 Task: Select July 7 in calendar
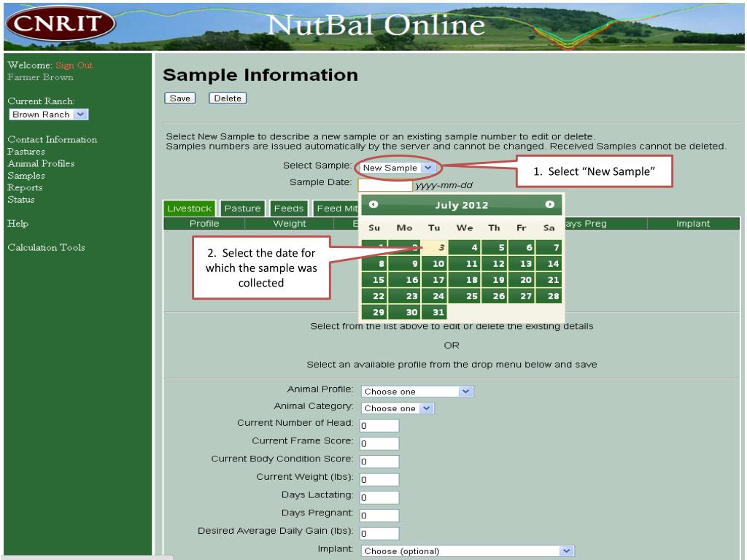[549, 248]
